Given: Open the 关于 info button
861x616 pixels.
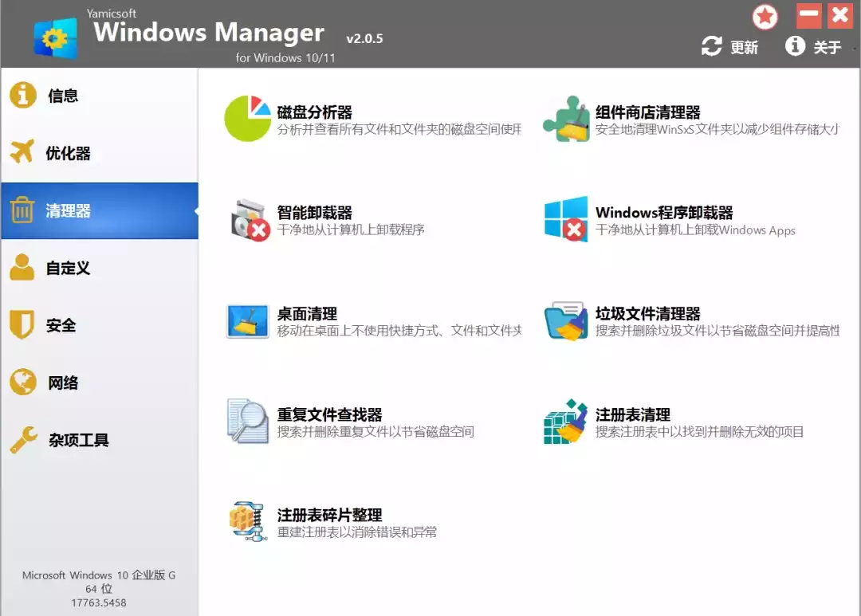Looking at the screenshot, I should click(x=813, y=47).
